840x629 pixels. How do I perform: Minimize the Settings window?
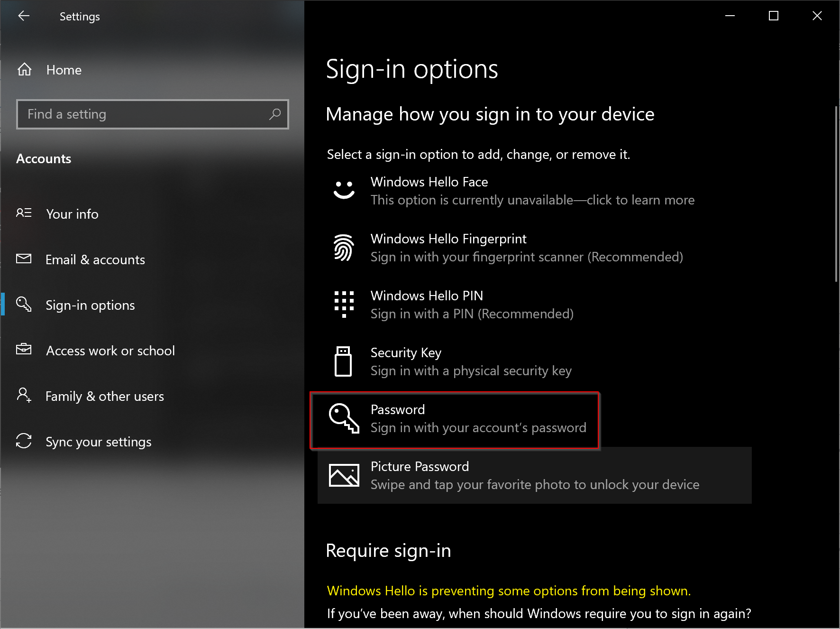(x=730, y=16)
